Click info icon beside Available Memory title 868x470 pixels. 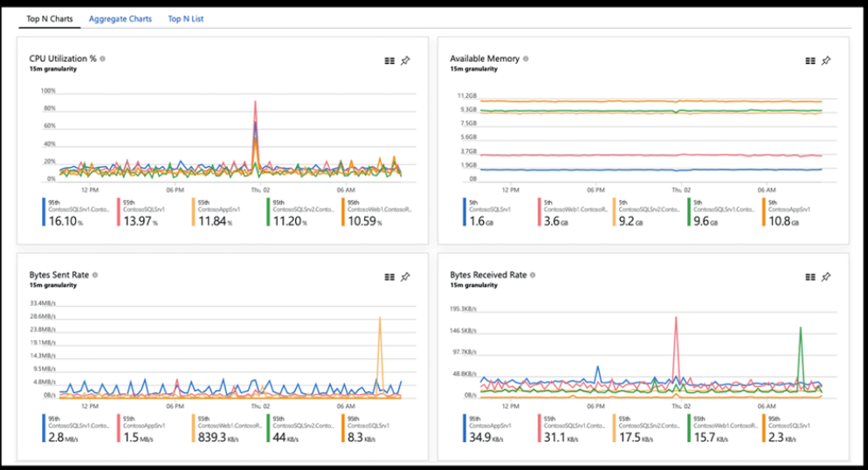tap(526, 59)
